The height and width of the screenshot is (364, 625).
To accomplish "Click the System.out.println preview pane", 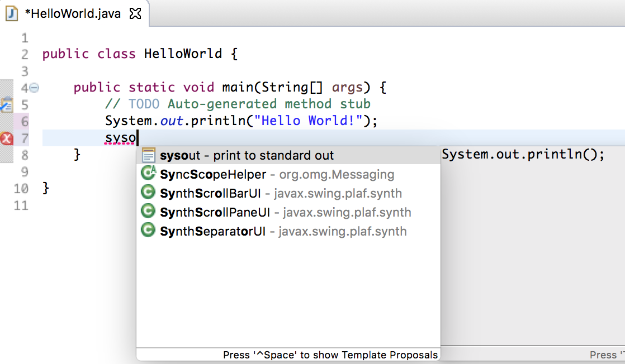I will (523, 154).
